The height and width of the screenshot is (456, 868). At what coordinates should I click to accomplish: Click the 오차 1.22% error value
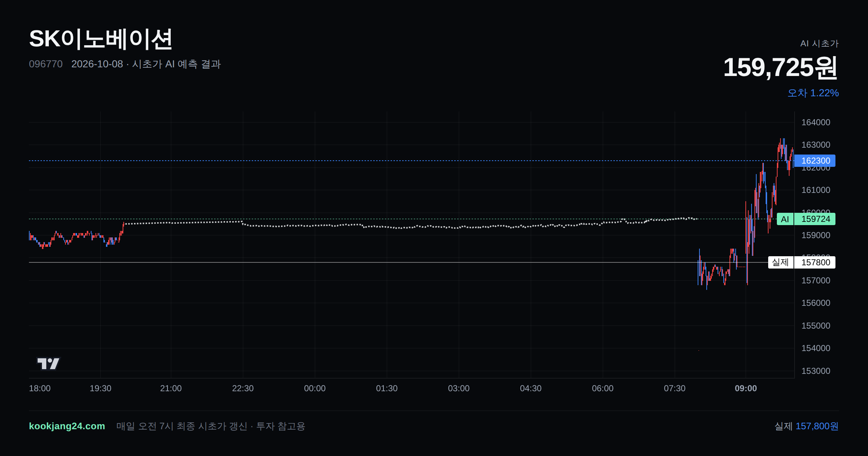click(x=813, y=93)
